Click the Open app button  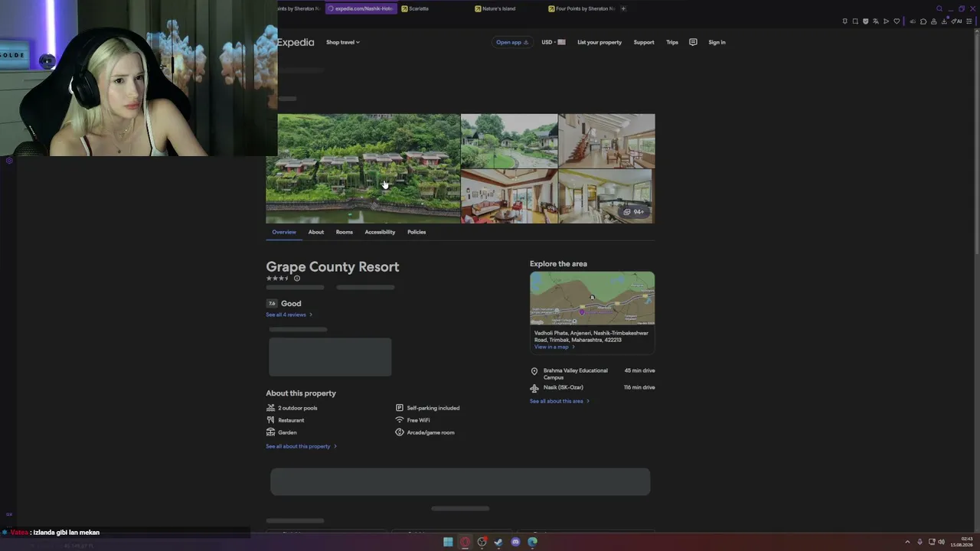(x=512, y=42)
